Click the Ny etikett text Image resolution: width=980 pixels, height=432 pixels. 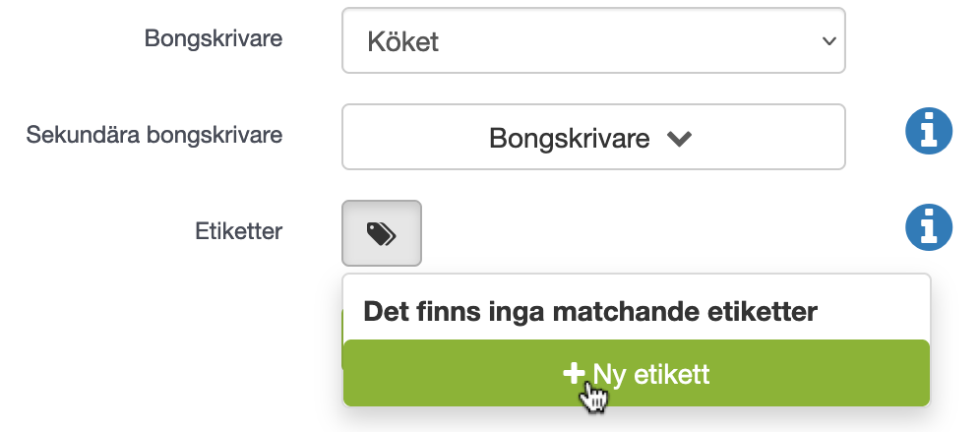(650, 375)
